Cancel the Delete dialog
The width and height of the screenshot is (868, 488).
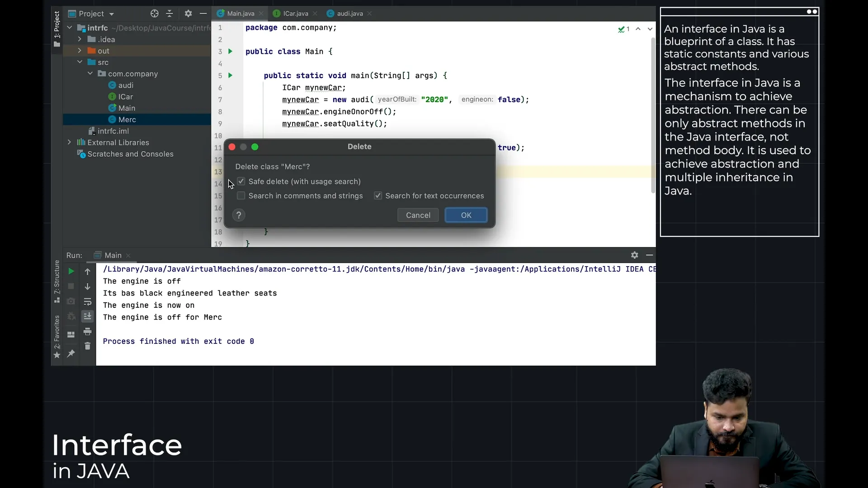click(x=418, y=216)
